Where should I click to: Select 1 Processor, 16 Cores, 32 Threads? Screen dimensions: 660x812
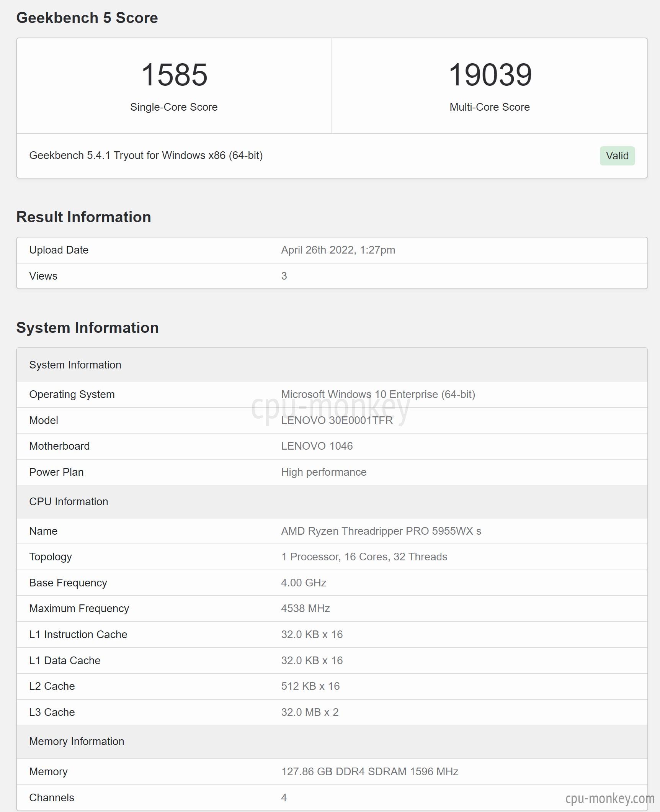coord(364,557)
